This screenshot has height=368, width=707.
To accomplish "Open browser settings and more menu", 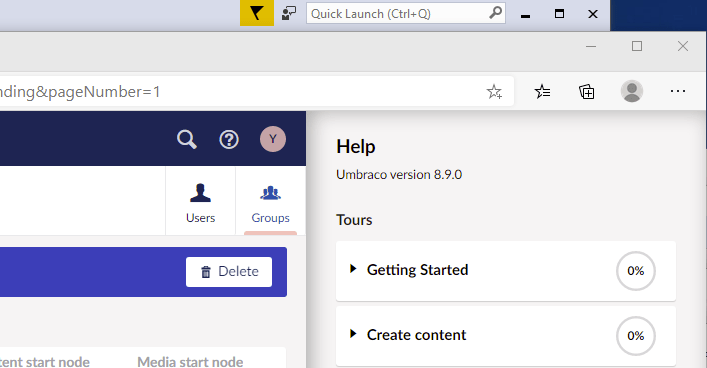I will pyautogui.click(x=678, y=92).
